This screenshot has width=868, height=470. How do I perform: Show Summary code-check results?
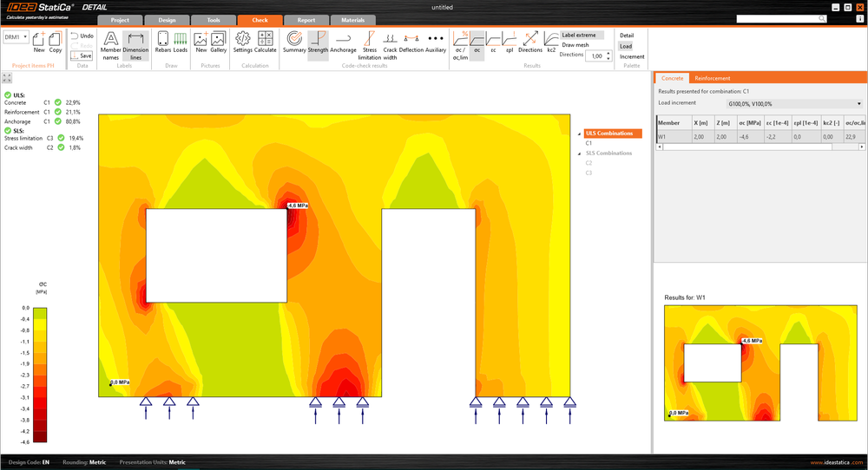tap(294, 42)
